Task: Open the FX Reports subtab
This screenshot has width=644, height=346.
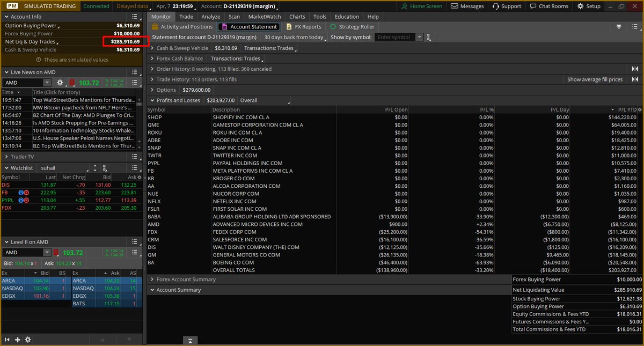Action: (x=304, y=27)
